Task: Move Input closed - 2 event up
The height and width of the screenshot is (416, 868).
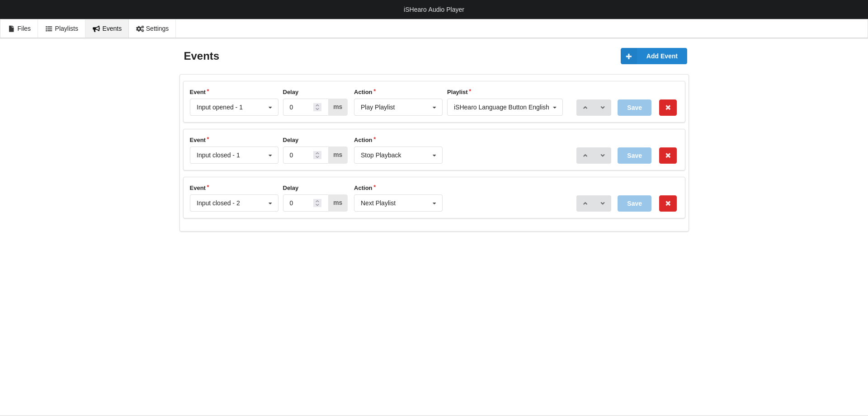Action: click(585, 203)
